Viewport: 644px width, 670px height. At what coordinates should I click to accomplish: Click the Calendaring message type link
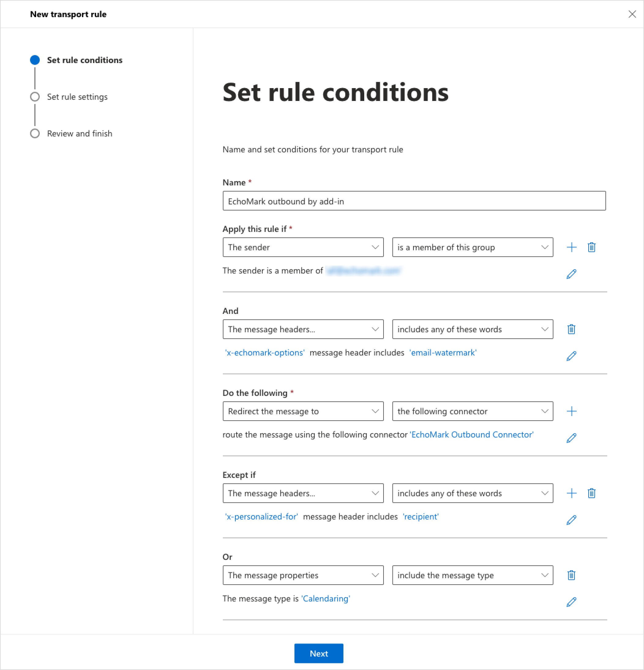[x=325, y=598]
